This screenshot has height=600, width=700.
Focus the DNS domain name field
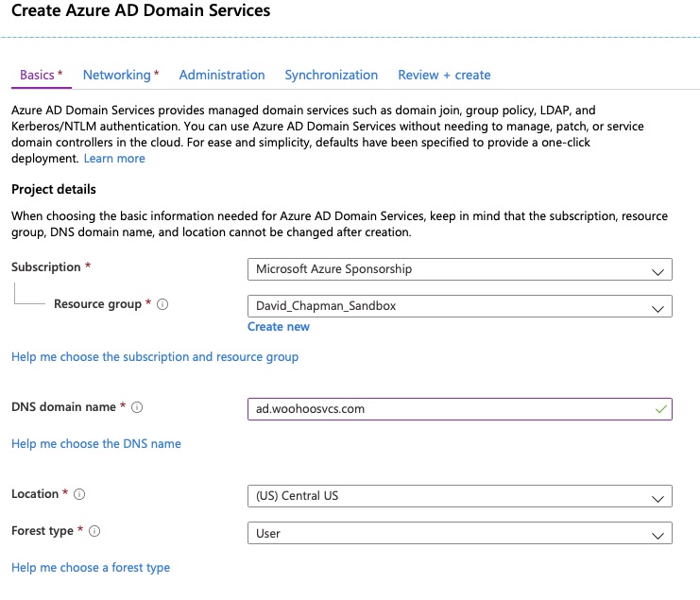point(460,409)
